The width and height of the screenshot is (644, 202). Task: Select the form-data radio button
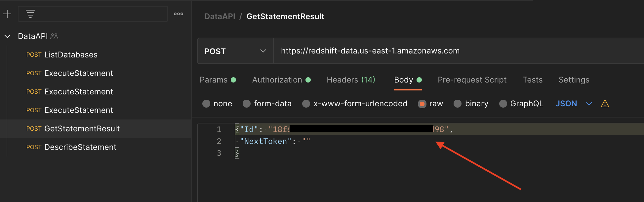tap(247, 104)
